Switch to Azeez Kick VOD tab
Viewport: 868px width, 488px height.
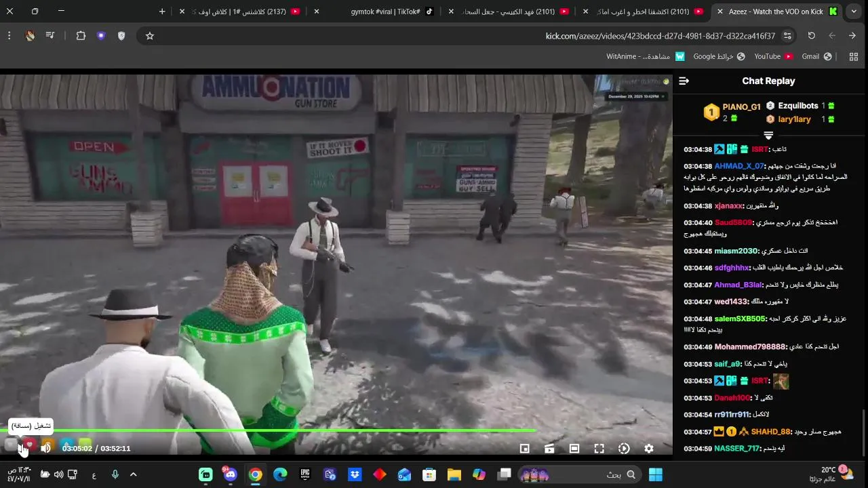(776, 12)
